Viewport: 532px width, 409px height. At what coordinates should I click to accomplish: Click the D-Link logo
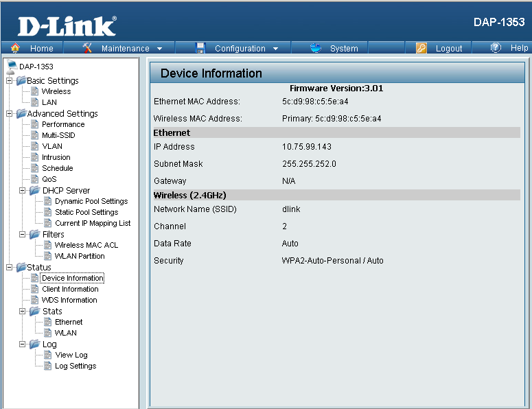click(67, 26)
